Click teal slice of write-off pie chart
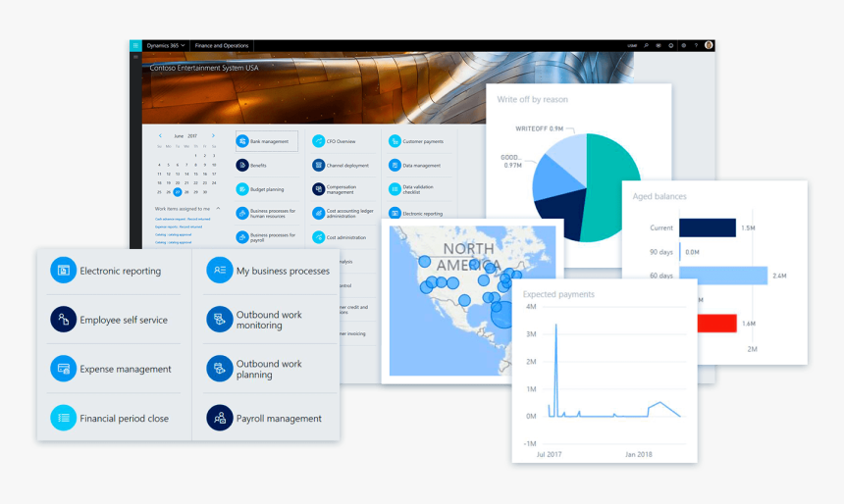Viewport: 844px width, 504px height. 612,185
